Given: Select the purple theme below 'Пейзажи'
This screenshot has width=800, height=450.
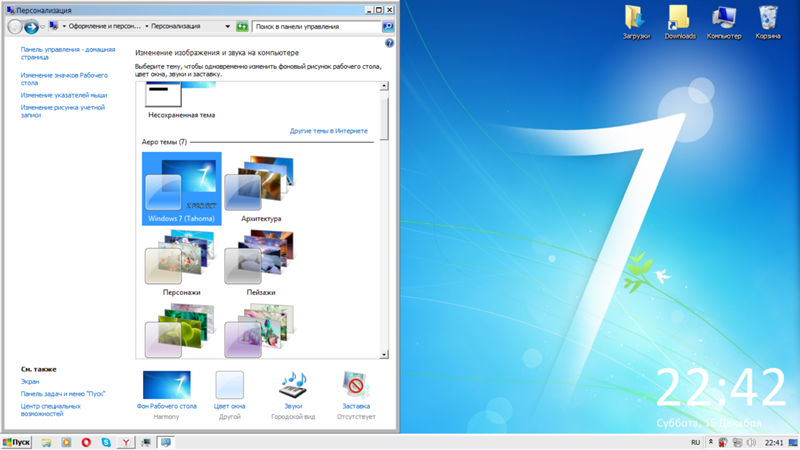Looking at the screenshot, I should [x=261, y=330].
